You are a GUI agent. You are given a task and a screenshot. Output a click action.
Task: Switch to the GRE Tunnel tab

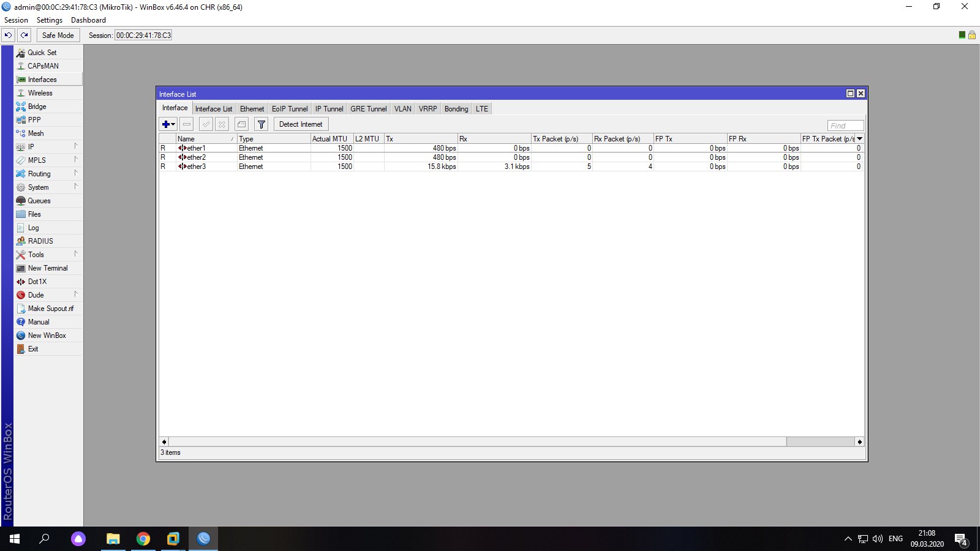[369, 109]
